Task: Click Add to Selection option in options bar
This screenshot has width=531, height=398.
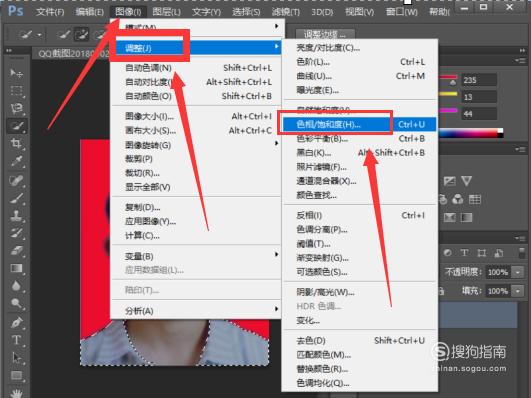Action: coord(82,34)
